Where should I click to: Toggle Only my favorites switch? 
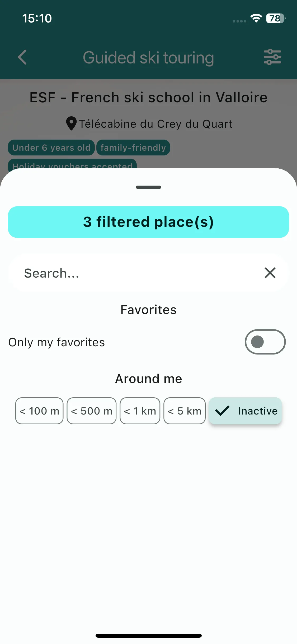coord(265,342)
